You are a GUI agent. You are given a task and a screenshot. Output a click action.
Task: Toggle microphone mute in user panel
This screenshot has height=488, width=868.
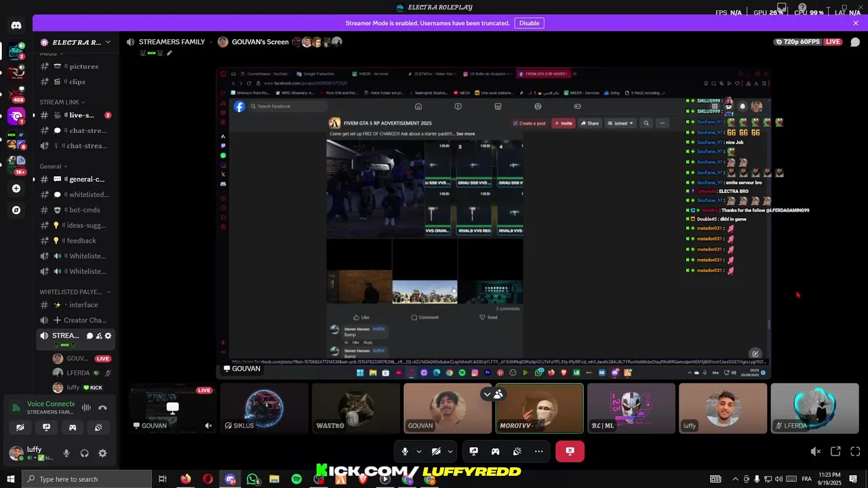pyautogui.click(x=66, y=453)
